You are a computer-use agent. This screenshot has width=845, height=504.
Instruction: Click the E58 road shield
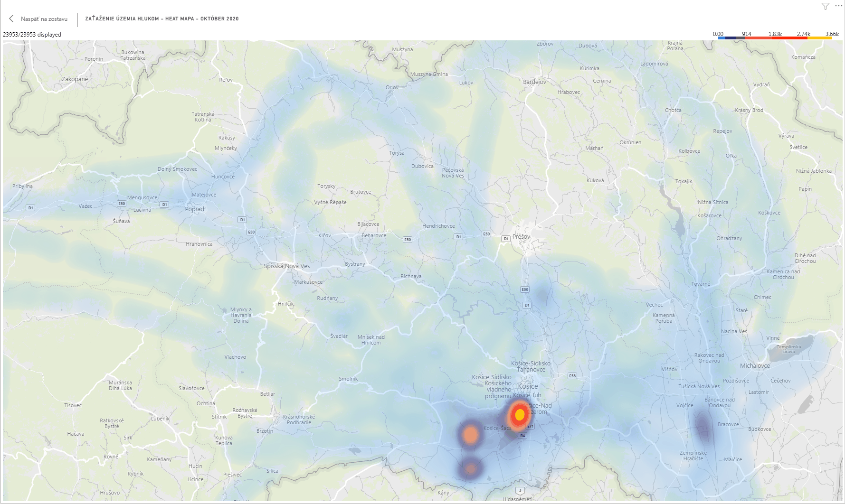click(x=572, y=376)
